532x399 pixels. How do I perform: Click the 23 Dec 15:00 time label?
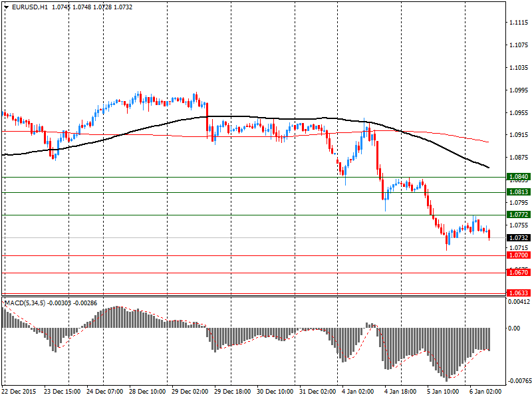click(x=62, y=392)
